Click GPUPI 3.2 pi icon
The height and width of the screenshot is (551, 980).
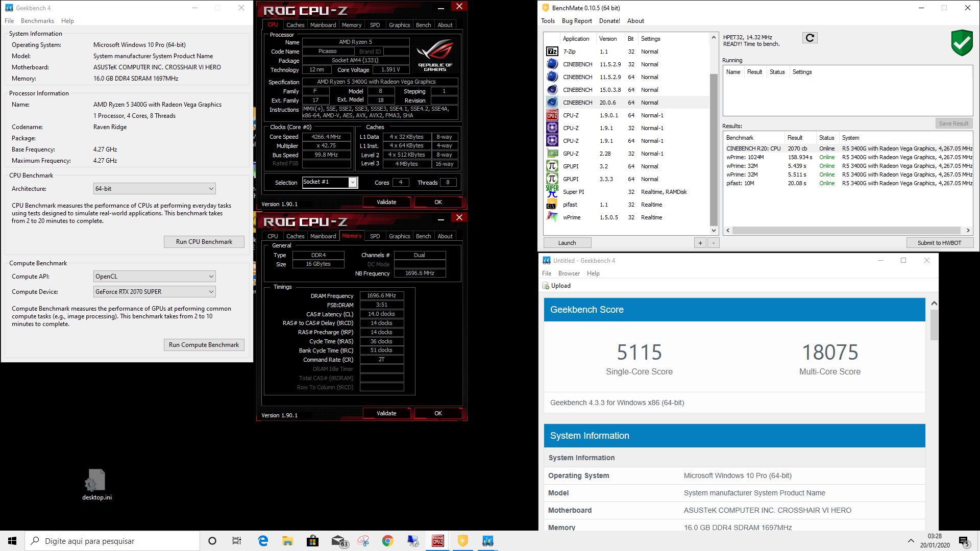pos(552,166)
